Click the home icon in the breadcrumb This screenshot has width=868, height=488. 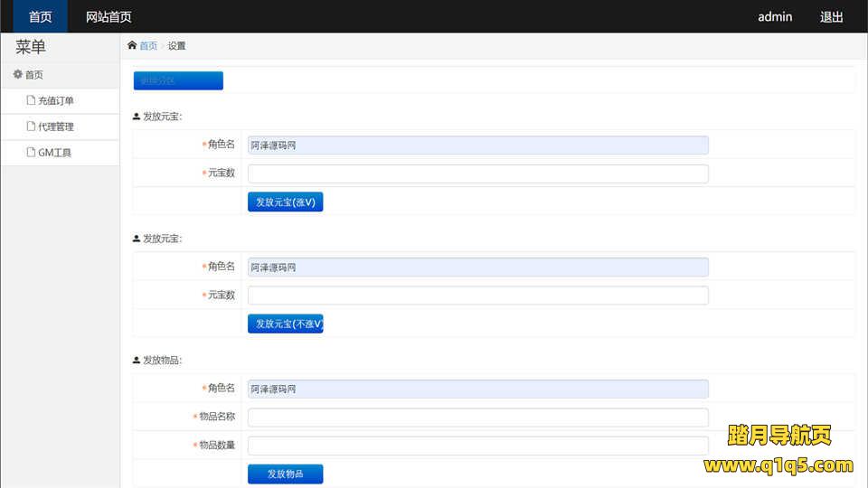pyautogui.click(x=132, y=46)
